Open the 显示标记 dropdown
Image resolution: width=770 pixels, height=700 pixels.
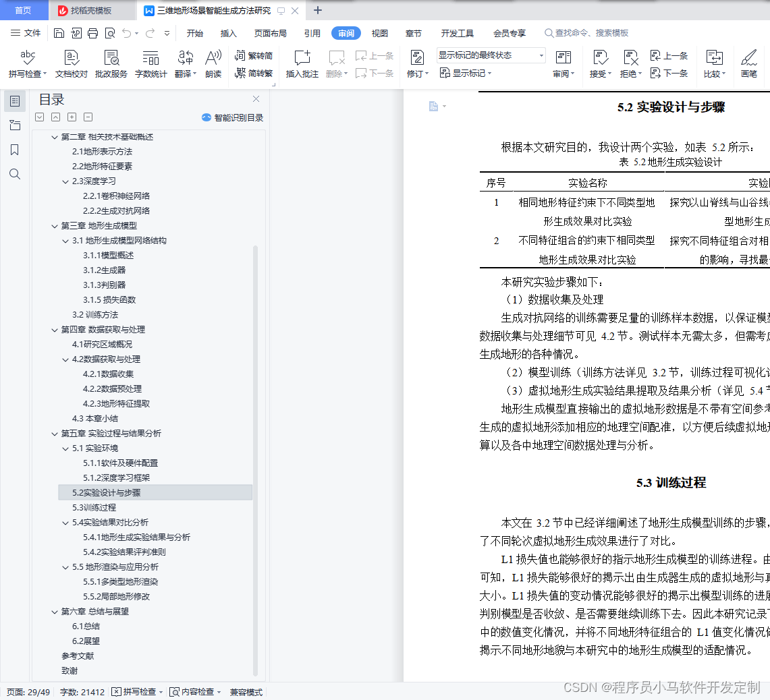pos(466,73)
